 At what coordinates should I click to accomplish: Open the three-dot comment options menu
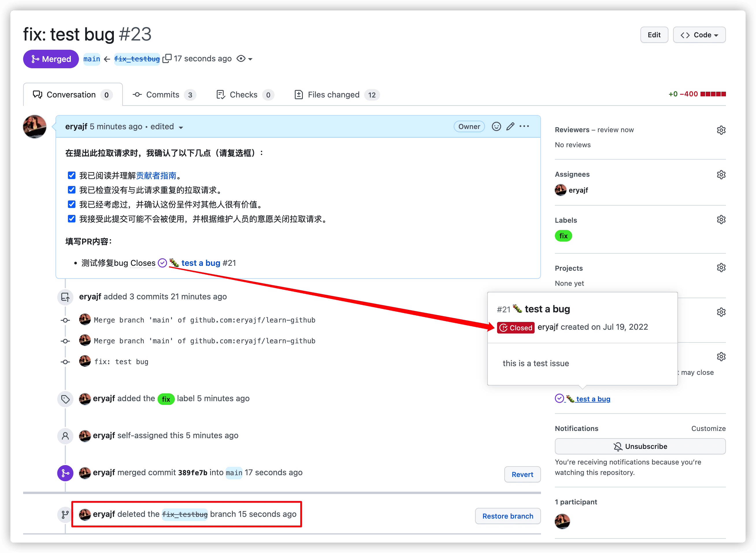click(524, 126)
